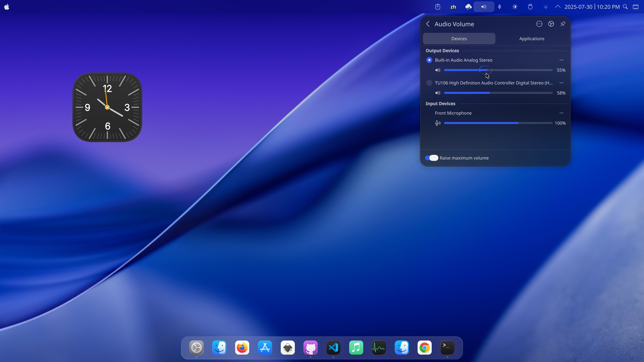Open more options for Front Microphone
The image size is (644, 362).
pos(561,113)
